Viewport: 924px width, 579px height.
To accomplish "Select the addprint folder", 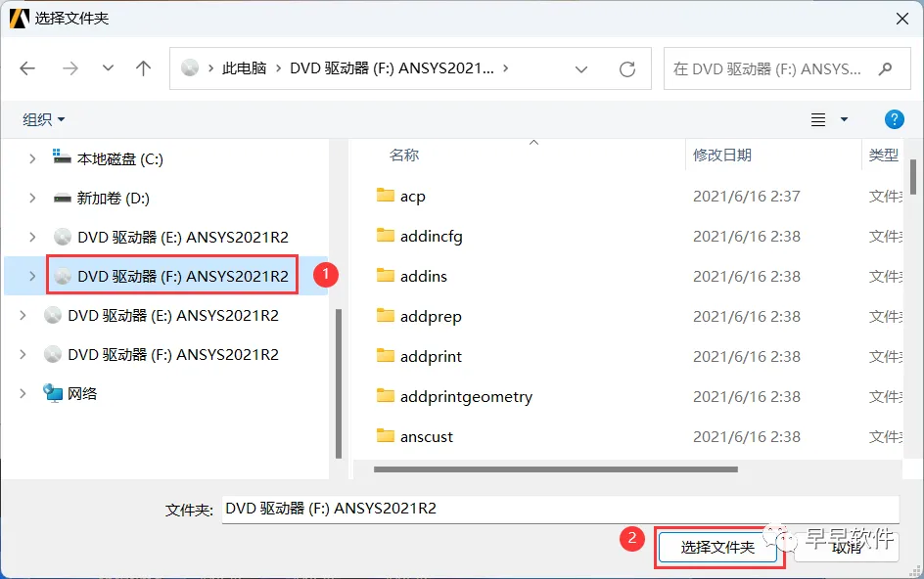I will pos(431,356).
